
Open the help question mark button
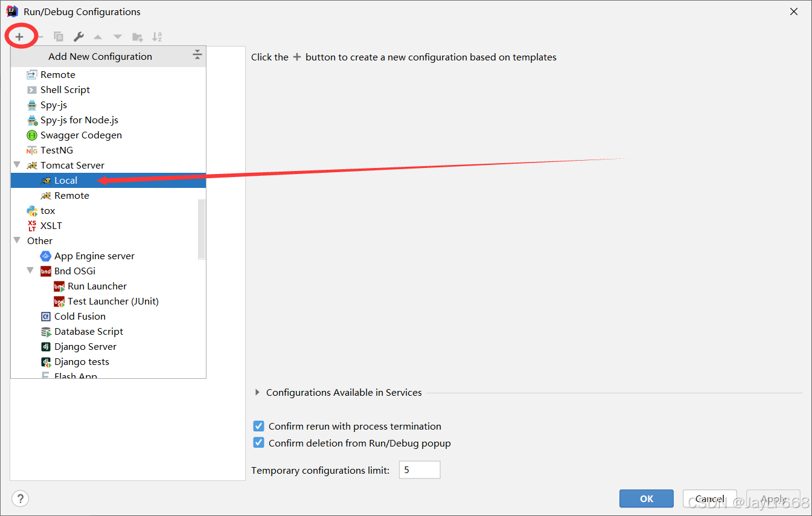tap(20, 498)
